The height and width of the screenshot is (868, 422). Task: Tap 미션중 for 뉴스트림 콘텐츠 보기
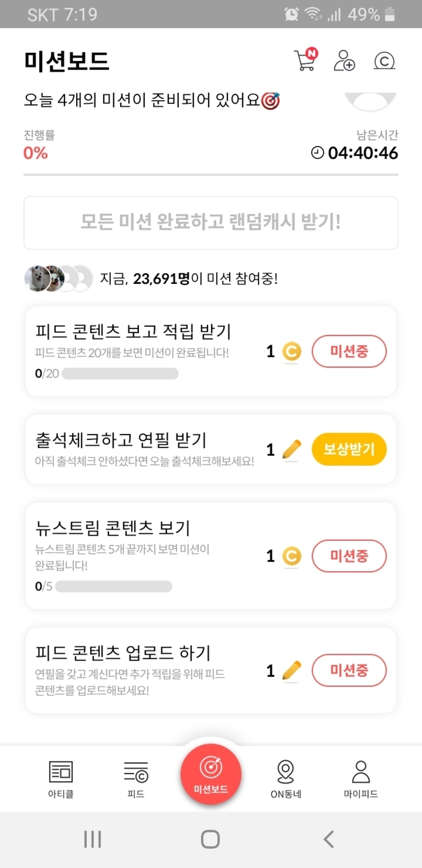click(349, 556)
